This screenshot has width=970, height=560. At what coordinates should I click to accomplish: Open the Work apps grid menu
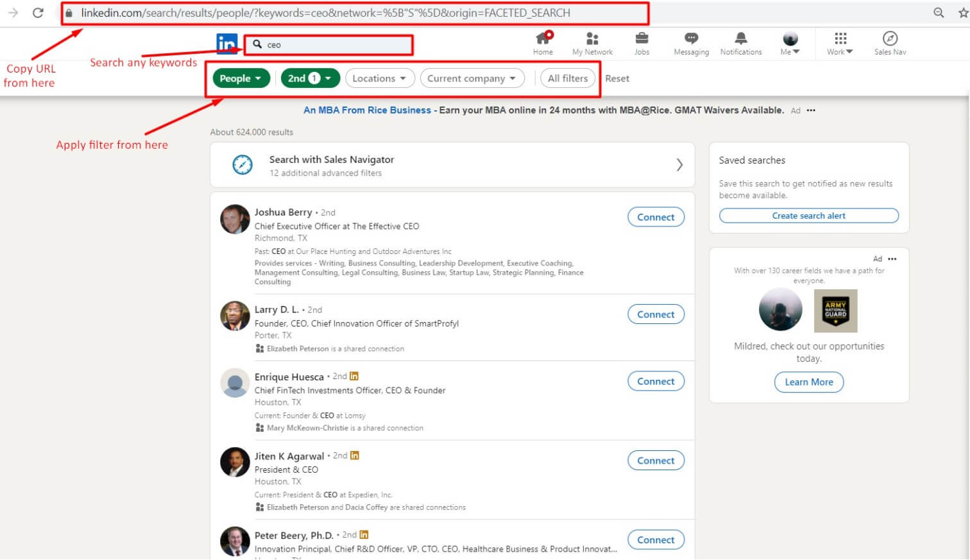[x=840, y=44]
